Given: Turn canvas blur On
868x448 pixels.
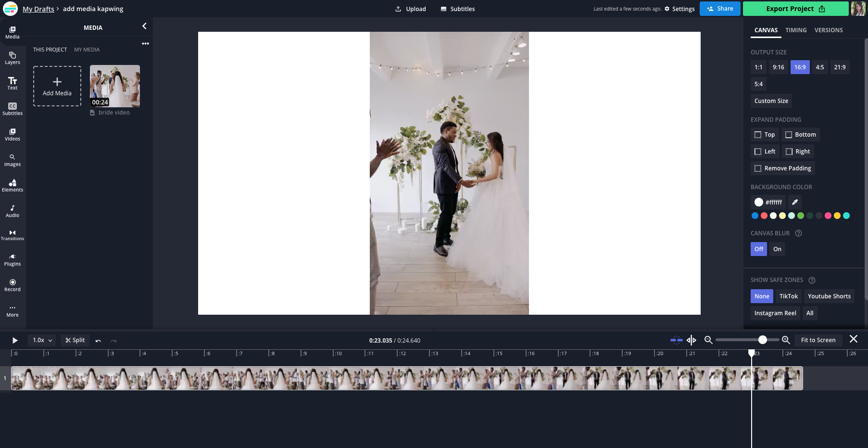Looking at the screenshot, I should coord(777,249).
